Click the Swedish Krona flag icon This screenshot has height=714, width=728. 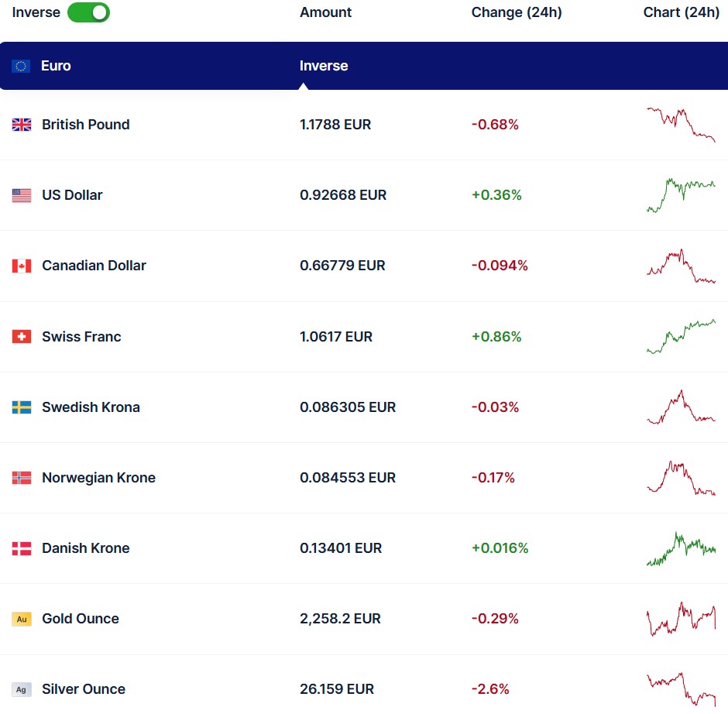22,407
